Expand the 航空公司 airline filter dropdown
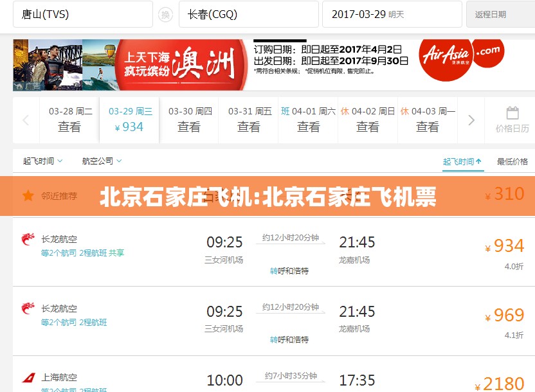This screenshot has width=535, height=392. click(102, 161)
